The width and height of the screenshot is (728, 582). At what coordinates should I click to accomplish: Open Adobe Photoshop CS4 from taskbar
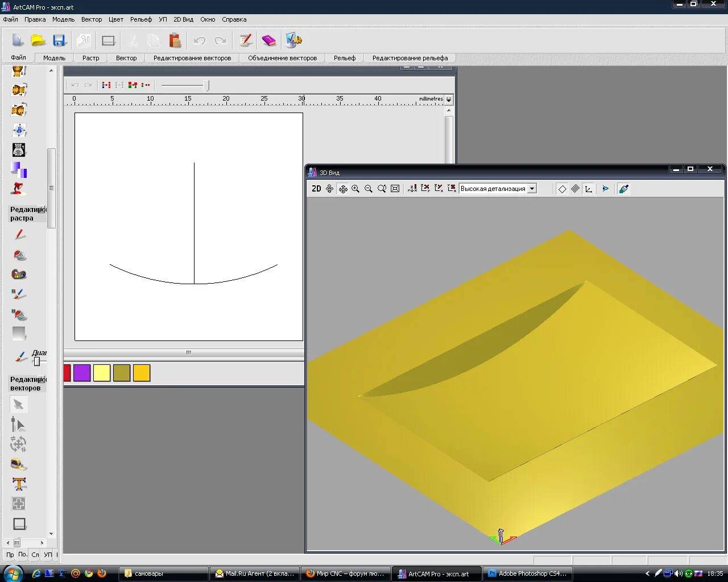[528, 573]
